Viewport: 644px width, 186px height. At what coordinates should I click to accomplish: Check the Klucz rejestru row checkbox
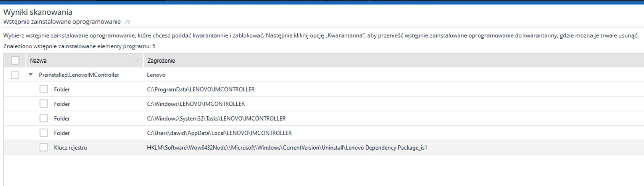pos(44,148)
